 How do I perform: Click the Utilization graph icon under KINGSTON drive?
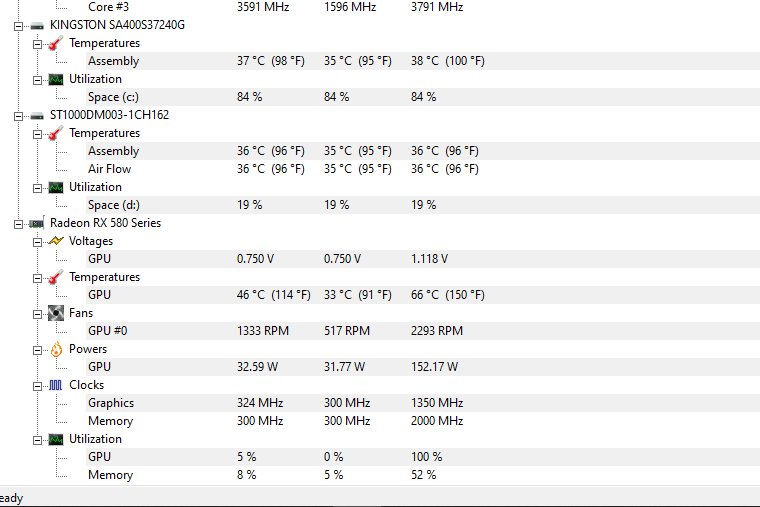56,79
